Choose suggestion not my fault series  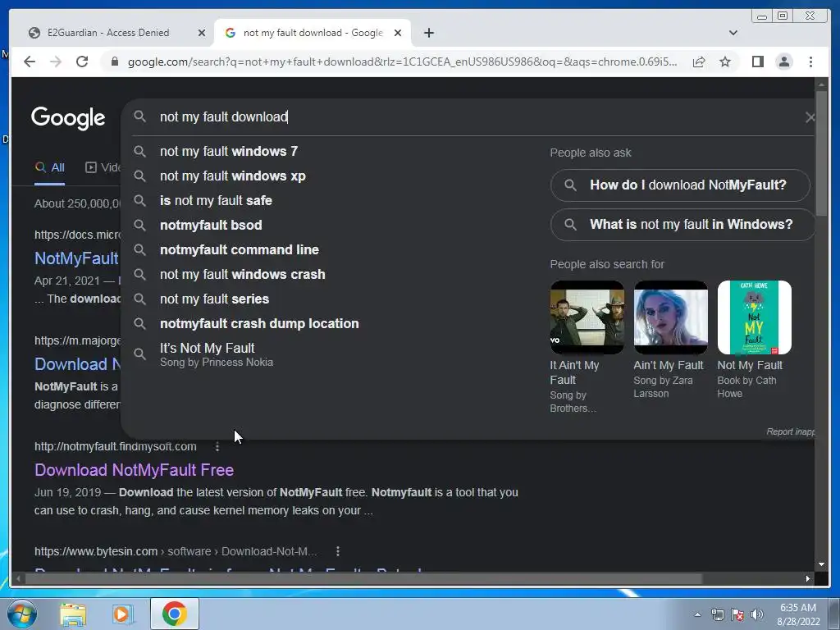point(214,299)
